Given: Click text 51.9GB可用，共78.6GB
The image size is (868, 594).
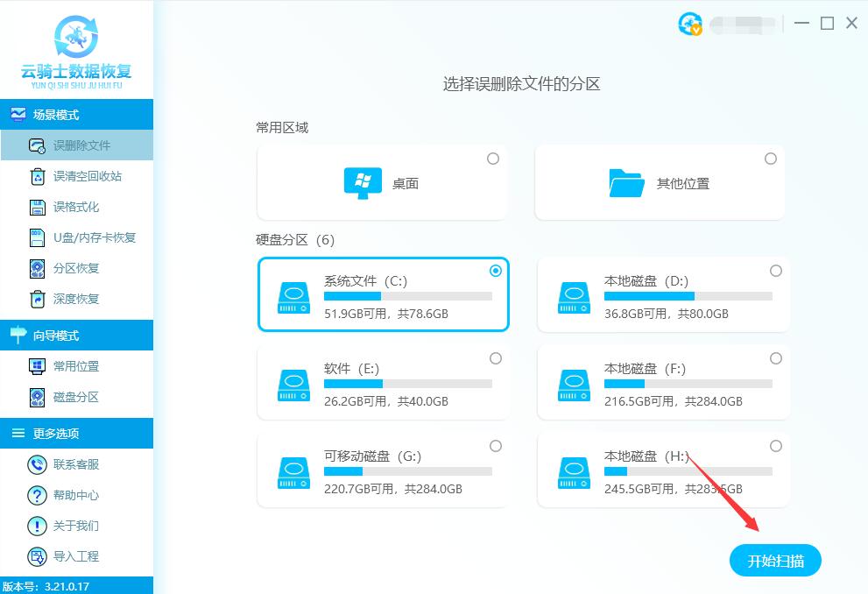Looking at the screenshot, I should (x=386, y=314).
